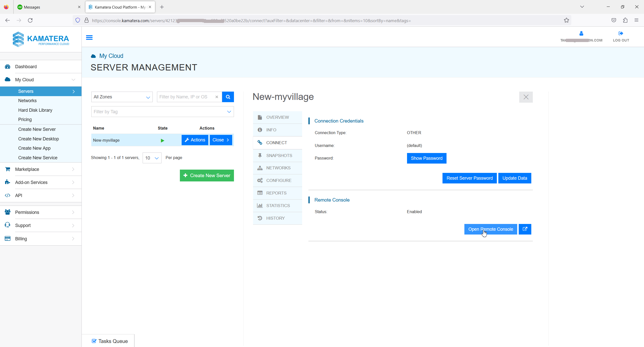Image resolution: width=644 pixels, height=347 pixels.
Task: Close the New-myvillage panel with X
Action: (526, 97)
